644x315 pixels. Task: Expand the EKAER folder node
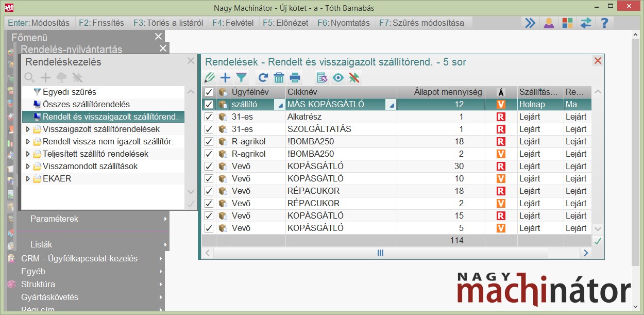(x=28, y=179)
